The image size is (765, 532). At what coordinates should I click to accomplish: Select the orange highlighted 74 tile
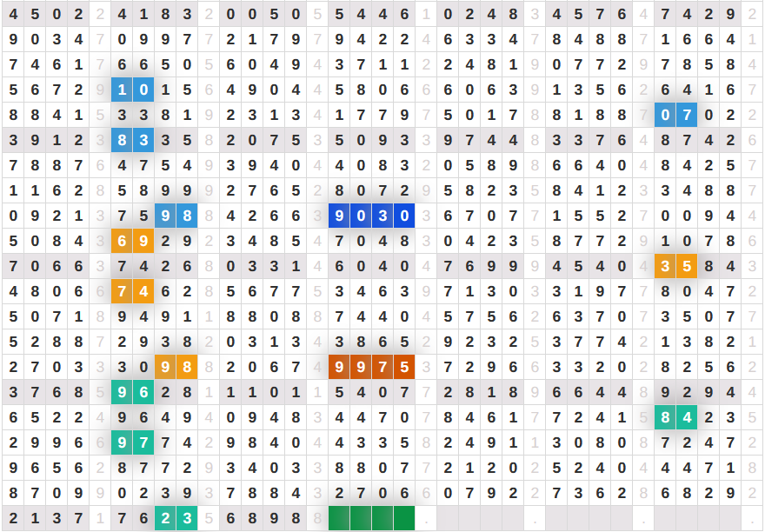[x=133, y=291]
